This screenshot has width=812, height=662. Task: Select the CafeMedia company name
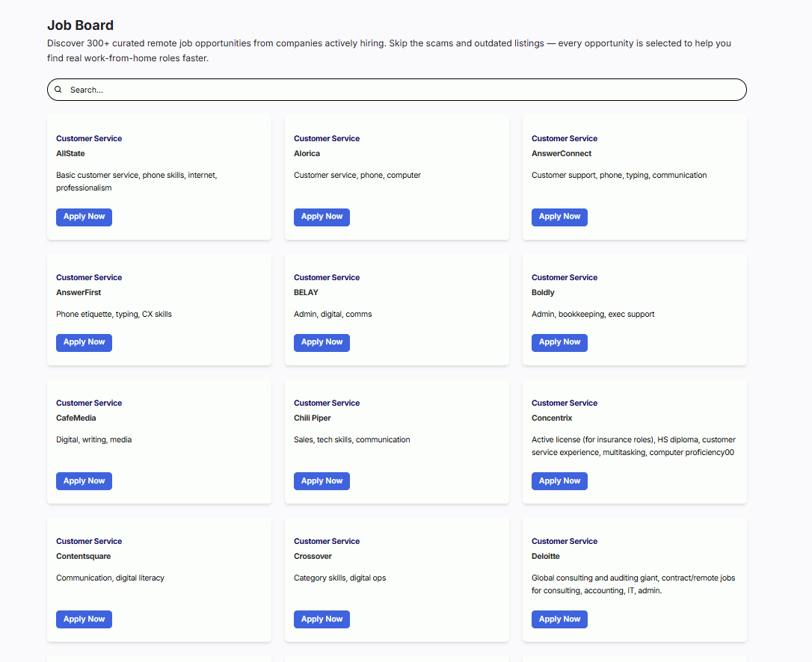[76, 418]
